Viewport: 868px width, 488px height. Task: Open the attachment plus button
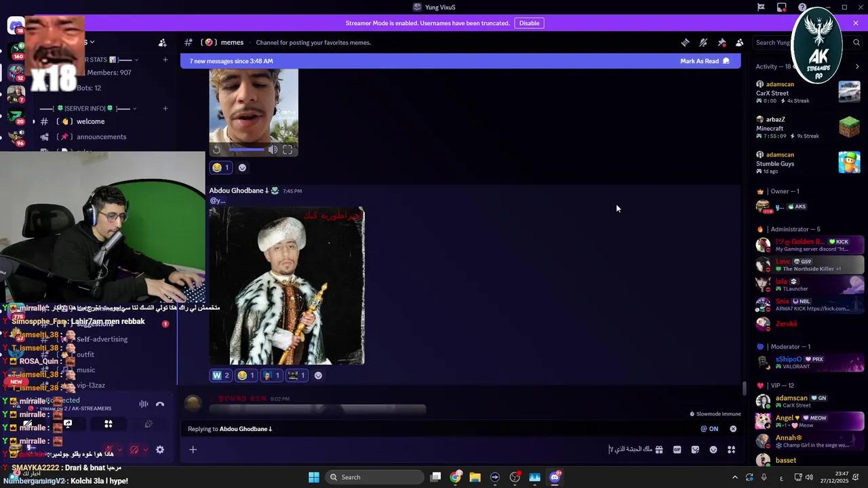(193, 449)
